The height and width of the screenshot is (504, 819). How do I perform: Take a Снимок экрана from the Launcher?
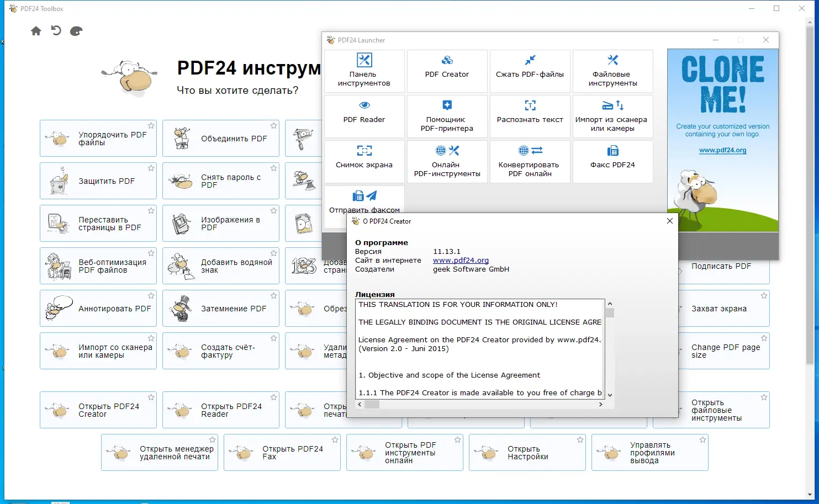364,162
